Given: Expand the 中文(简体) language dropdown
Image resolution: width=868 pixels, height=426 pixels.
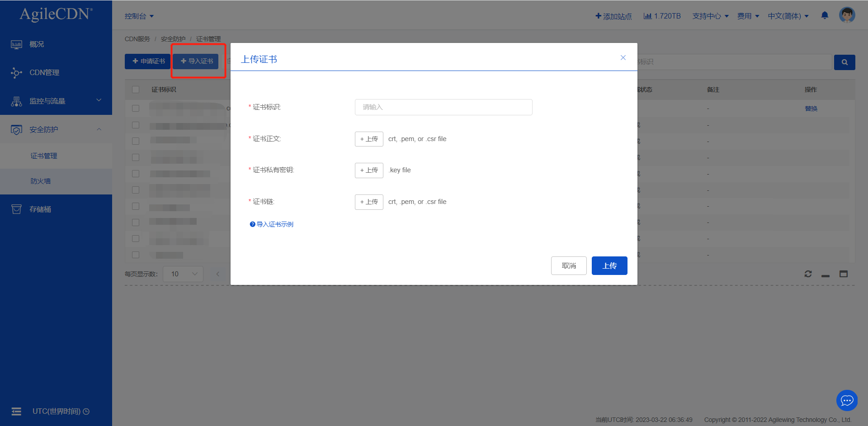Looking at the screenshot, I should 788,16.
